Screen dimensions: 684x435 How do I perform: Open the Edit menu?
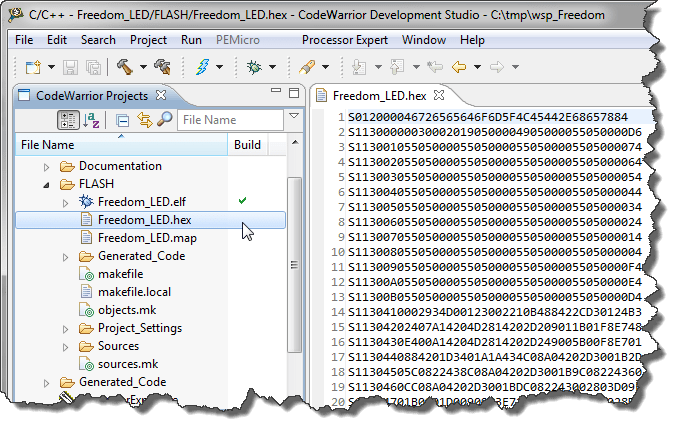point(57,40)
